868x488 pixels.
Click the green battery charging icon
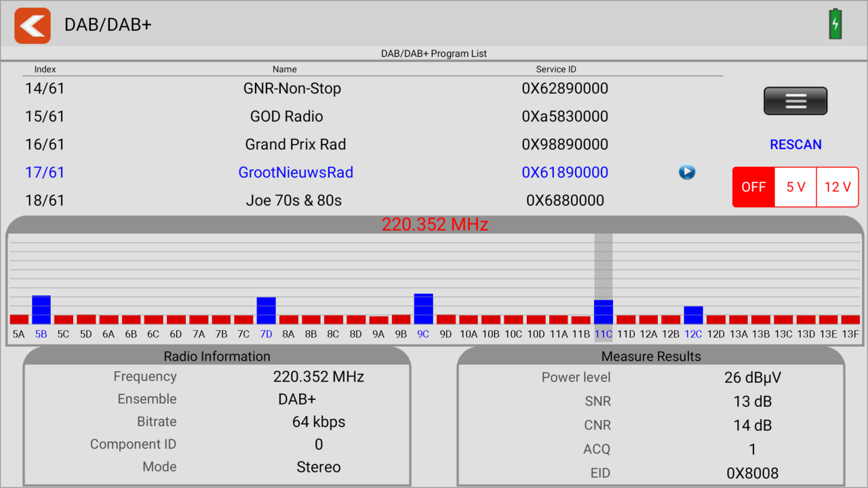[x=835, y=24]
